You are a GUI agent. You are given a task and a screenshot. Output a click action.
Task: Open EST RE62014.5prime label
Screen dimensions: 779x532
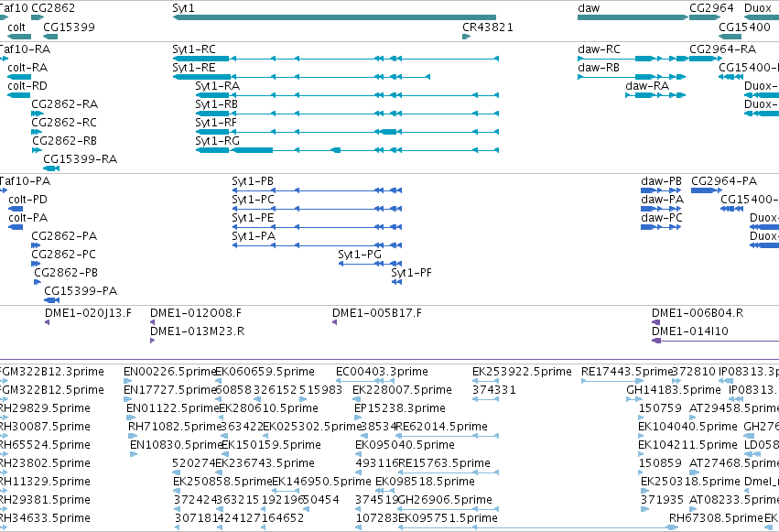(441, 428)
